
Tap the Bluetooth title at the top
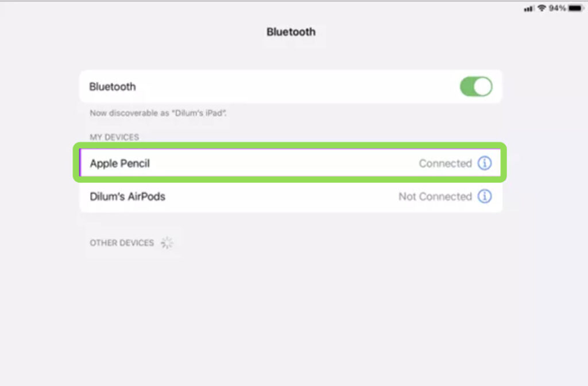(x=292, y=32)
